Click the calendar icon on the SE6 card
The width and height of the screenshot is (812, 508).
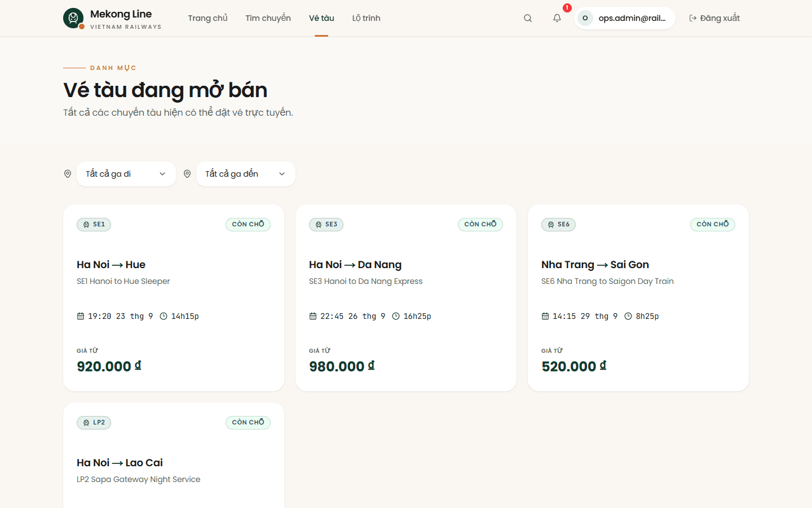[x=545, y=316]
